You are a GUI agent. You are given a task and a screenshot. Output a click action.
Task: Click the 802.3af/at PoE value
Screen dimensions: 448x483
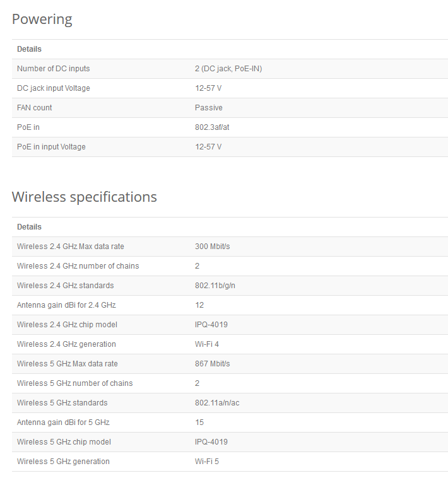click(x=212, y=127)
